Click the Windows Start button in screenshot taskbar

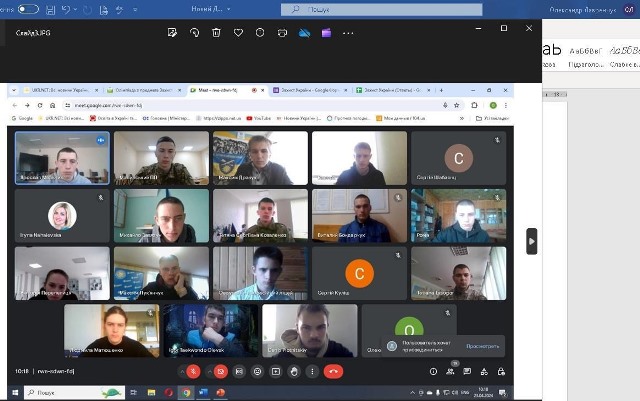tap(14, 393)
